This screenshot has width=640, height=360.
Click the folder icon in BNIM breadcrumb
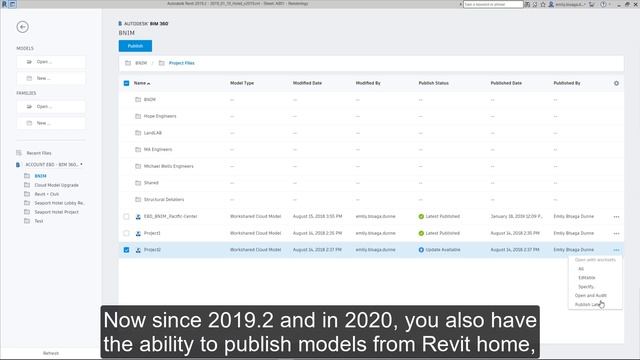(128, 63)
